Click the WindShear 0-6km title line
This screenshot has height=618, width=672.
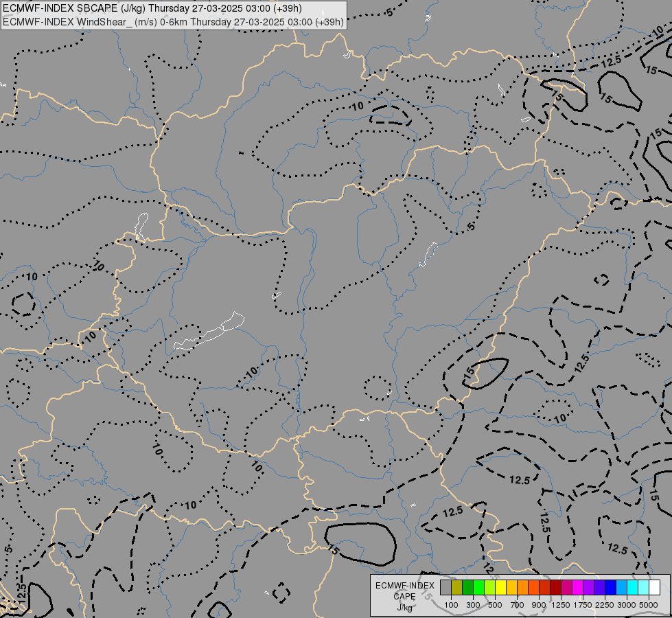(173, 22)
